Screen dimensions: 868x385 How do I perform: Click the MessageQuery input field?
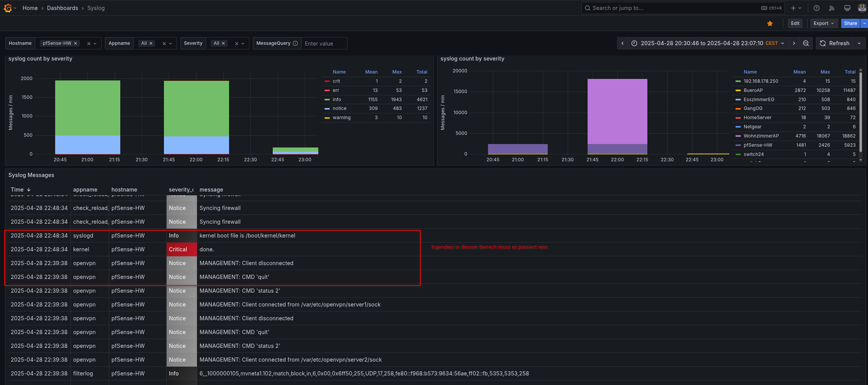point(324,44)
